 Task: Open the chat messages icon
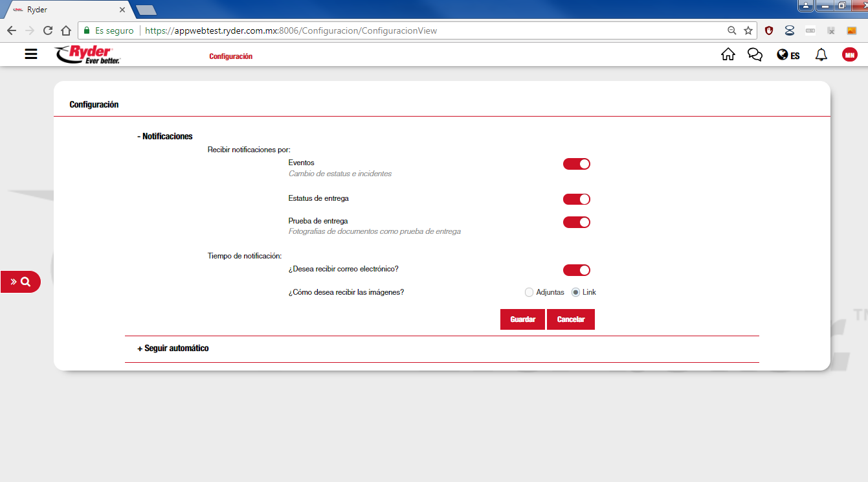[x=755, y=54]
